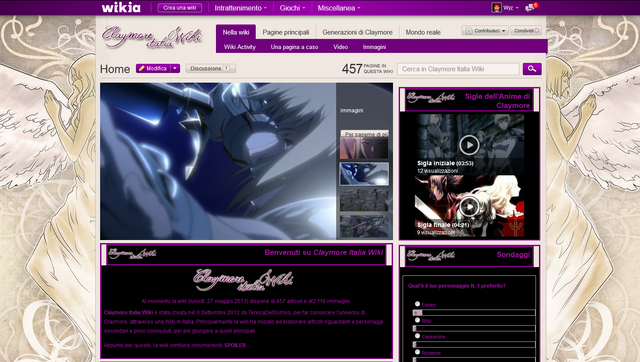Click the wiki logo in Sigle dell'Anime header

pyautogui.click(x=431, y=98)
